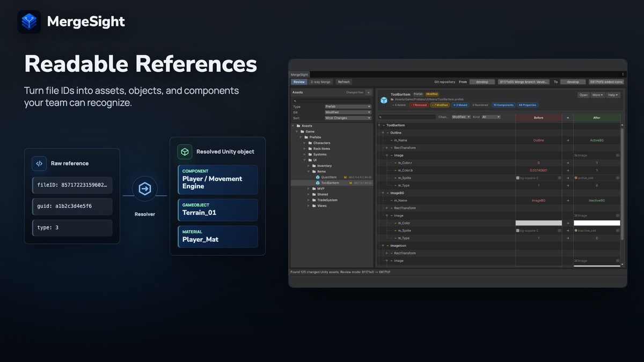Click the kebab menu icon of MergeSight window
Image resolution: width=644 pixels, height=362 pixels.
point(623,74)
